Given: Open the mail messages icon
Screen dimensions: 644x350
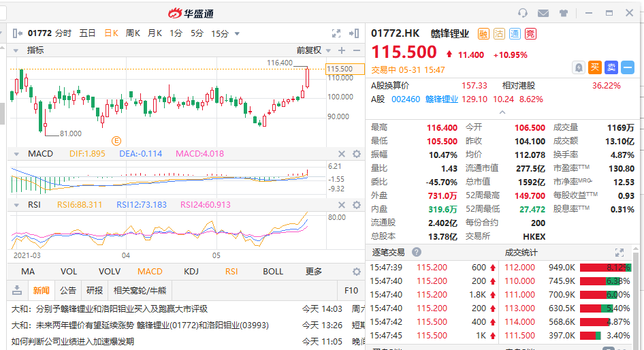Looking at the screenshot, I should [543, 13].
